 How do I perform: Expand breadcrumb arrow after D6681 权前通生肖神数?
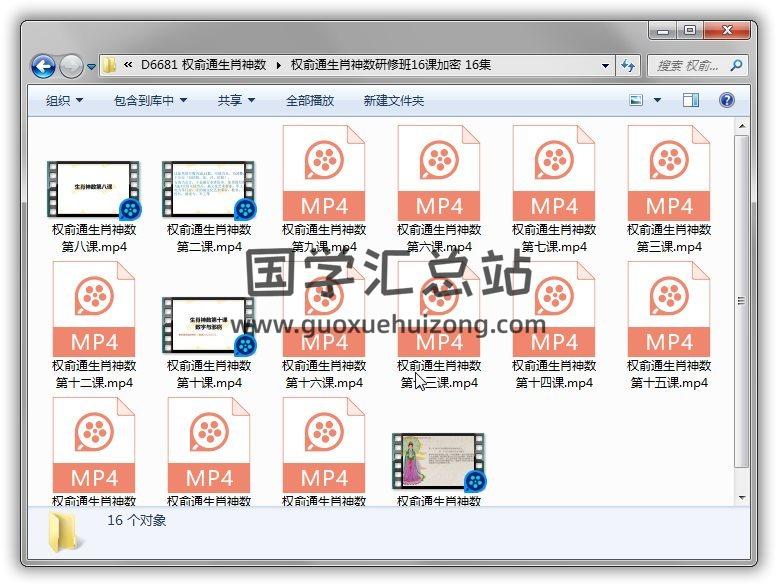click(278, 65)
